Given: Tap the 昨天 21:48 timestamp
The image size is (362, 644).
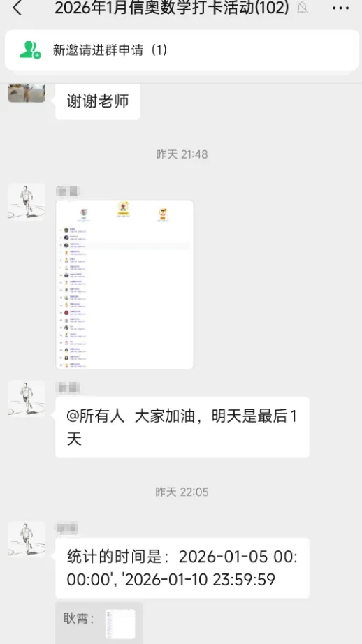Looking at the screenshot, I should click(182, 154).
